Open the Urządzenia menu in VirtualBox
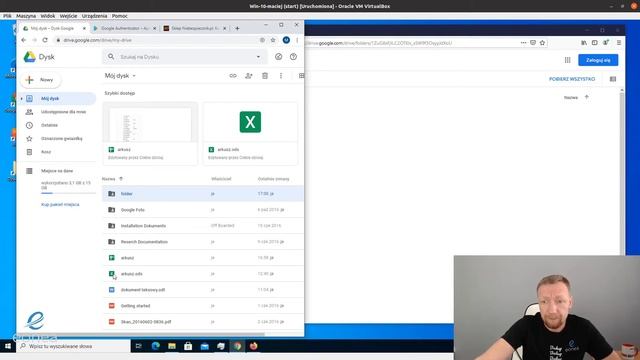640x360 pixels. [x=94, y=16]
